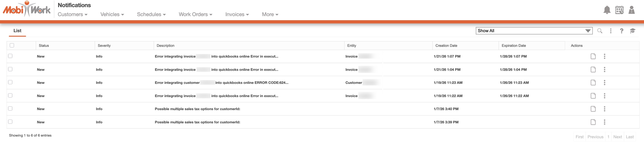
Task: Check the box for the 1/21/26 1:04 PM notification
Action: pyautogui.click(x=10, y=69)
